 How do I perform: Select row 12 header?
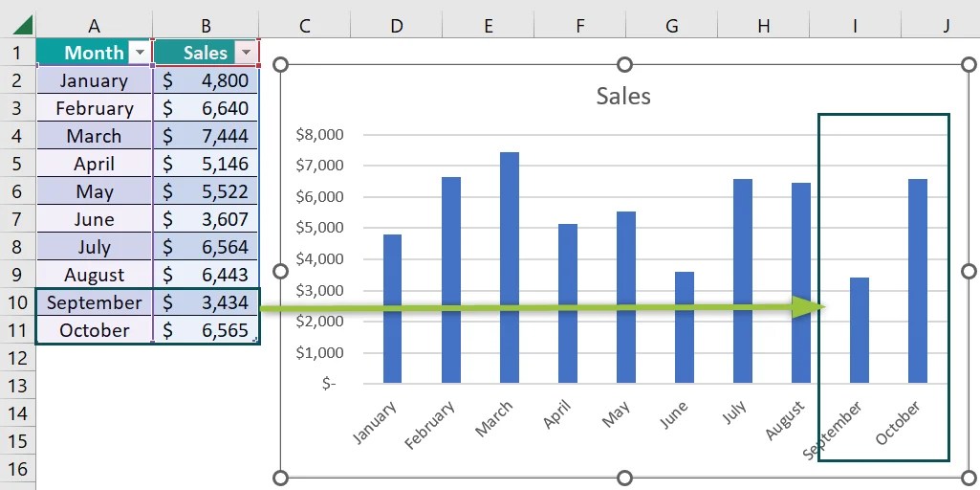tap(17, 358)
